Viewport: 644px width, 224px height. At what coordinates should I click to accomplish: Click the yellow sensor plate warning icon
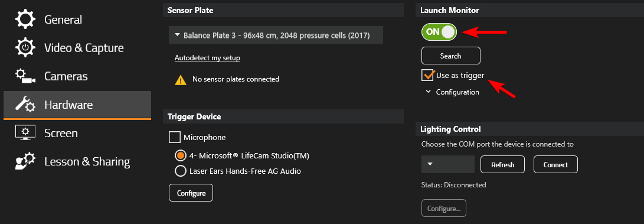coord(181,79)
